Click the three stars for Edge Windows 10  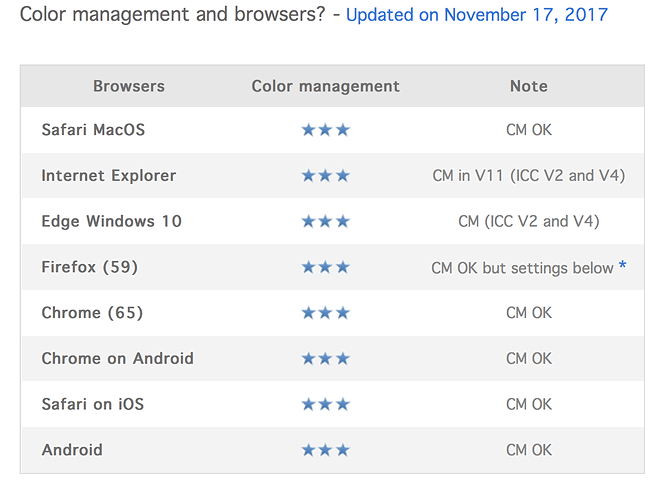tap(325, 221)
